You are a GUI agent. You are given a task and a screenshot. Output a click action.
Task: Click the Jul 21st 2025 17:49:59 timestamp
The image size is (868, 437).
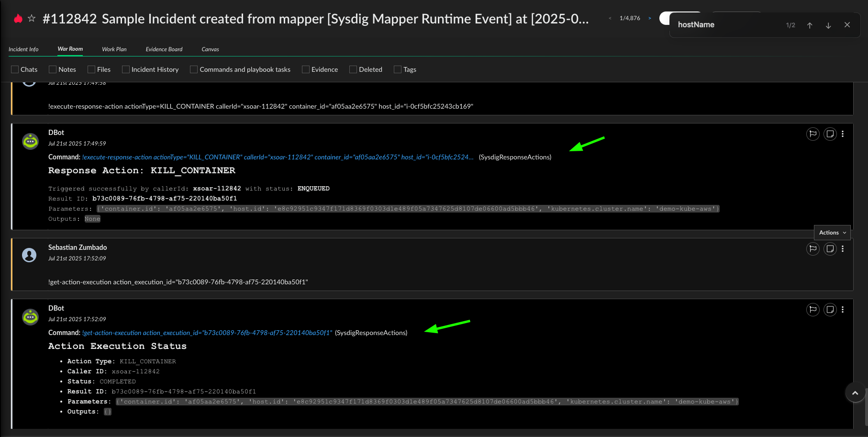pyautogui.click(x=77, y=144)
